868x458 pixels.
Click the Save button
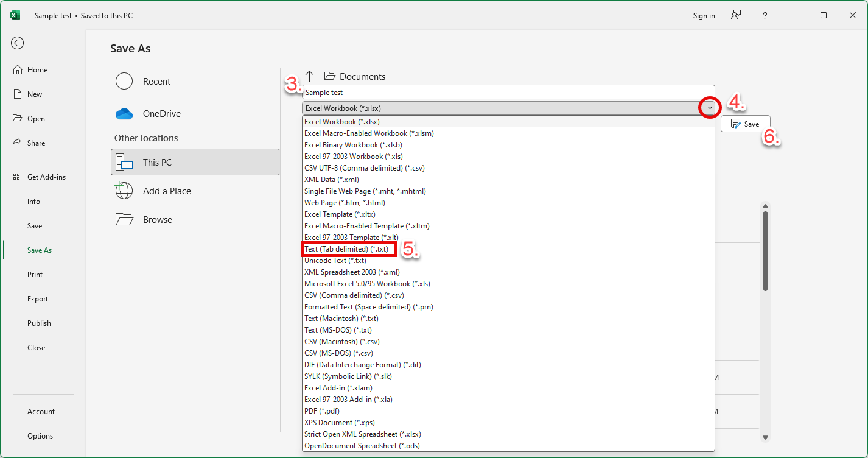click(x=746, y=124)
